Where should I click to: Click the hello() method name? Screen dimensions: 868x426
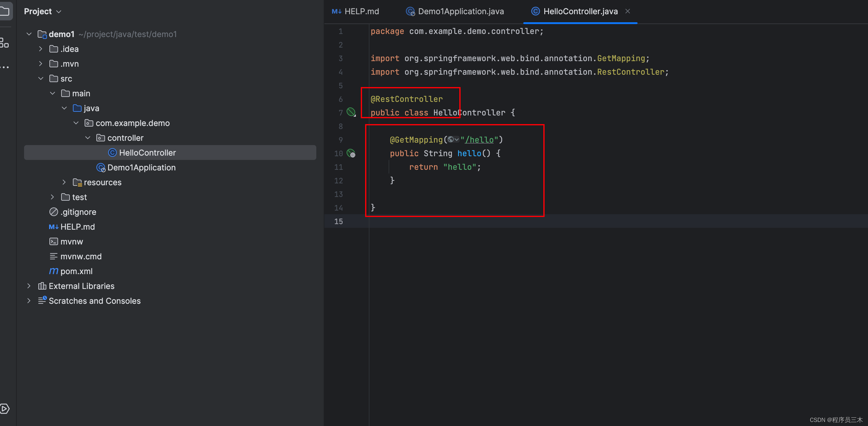[469, 153]
